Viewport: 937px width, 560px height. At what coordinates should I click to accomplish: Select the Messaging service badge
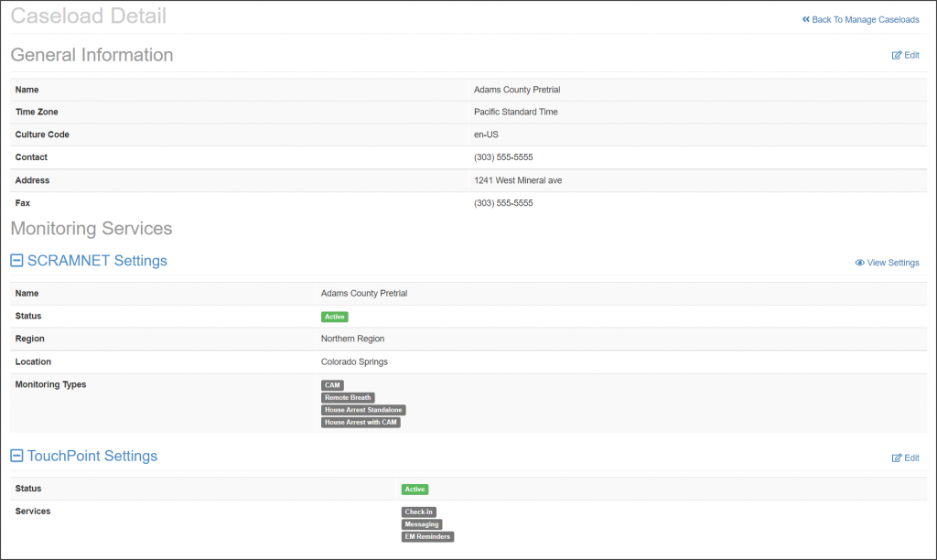pos(422,524)
